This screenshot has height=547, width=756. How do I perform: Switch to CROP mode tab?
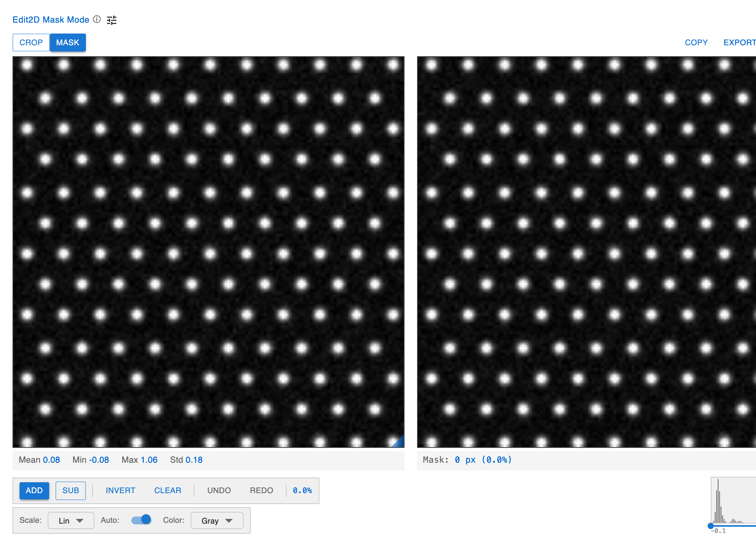(31, 43)
